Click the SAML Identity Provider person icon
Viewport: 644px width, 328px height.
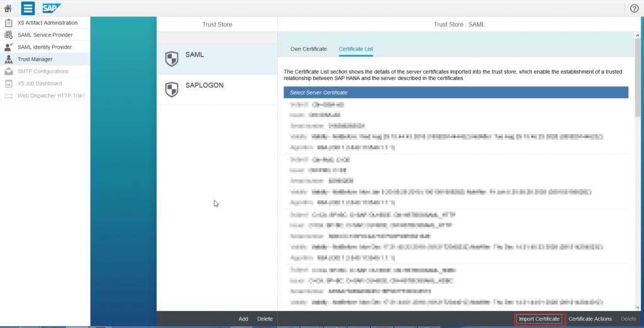point(9,47)
